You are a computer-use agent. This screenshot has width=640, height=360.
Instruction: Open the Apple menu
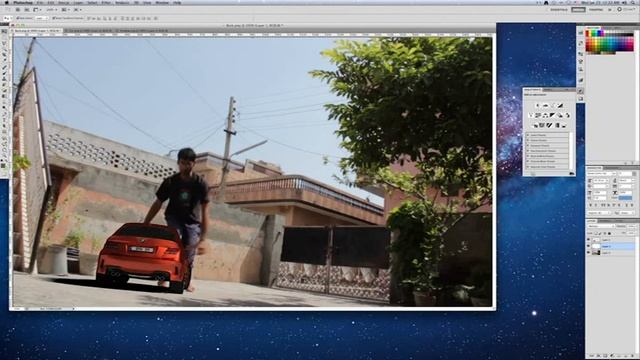(x=7, y=2)
